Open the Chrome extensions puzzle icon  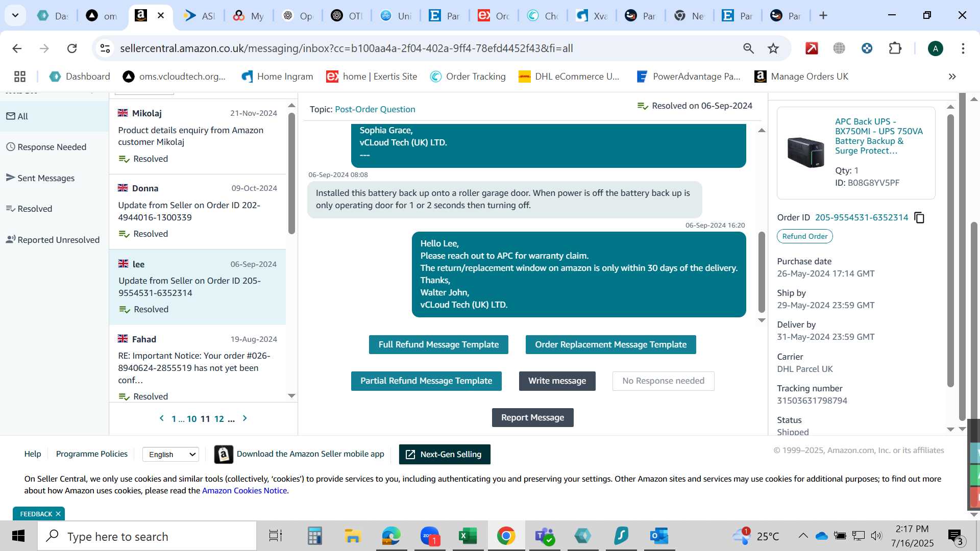(x=895, y=48)
